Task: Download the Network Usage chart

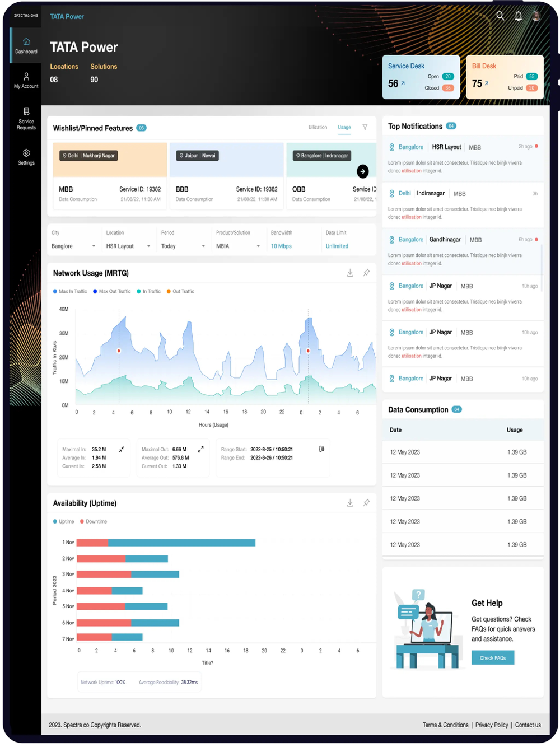Action: point(350,273)
